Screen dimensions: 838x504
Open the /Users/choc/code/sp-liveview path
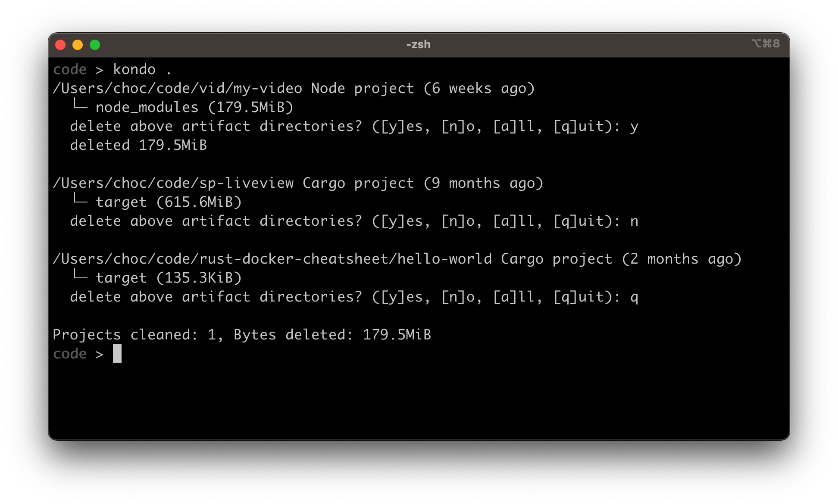click(x=174, y=183)
